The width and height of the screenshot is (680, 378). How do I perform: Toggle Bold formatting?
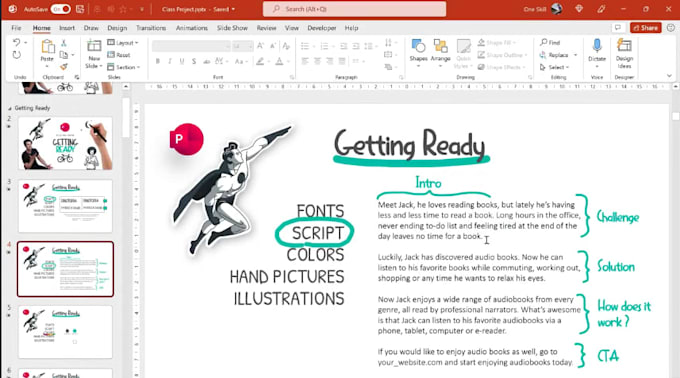click(158, 61)
